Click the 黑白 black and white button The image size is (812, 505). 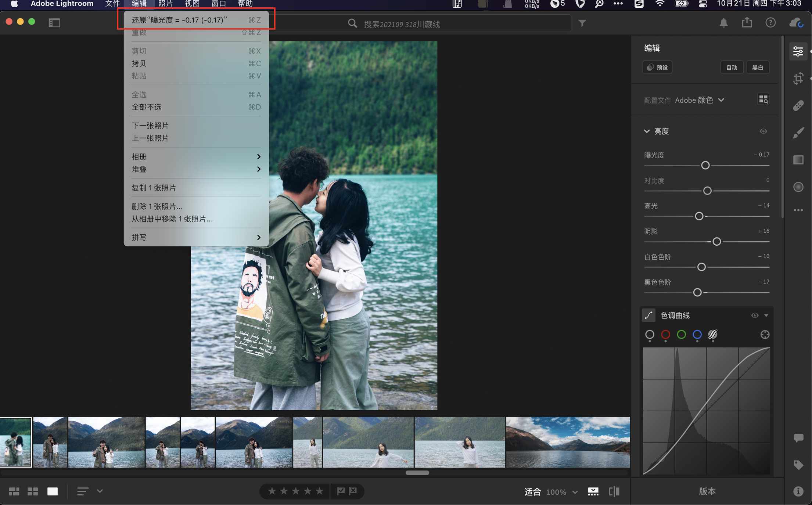(x=757, y=68)
